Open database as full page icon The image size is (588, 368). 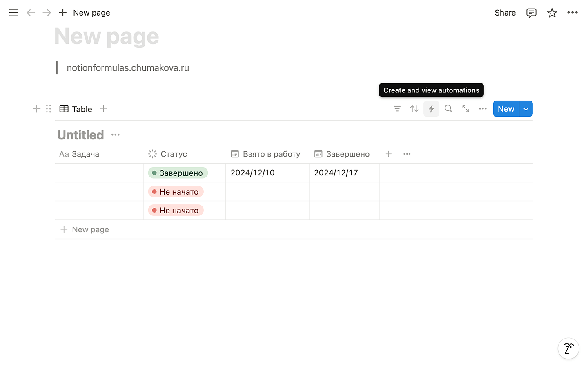[x=465, y=109]
